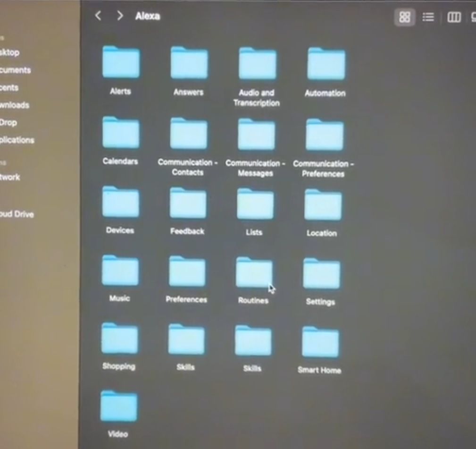Open the Answers folder
This screenshot has width=476, height=449.
point(189,63)
